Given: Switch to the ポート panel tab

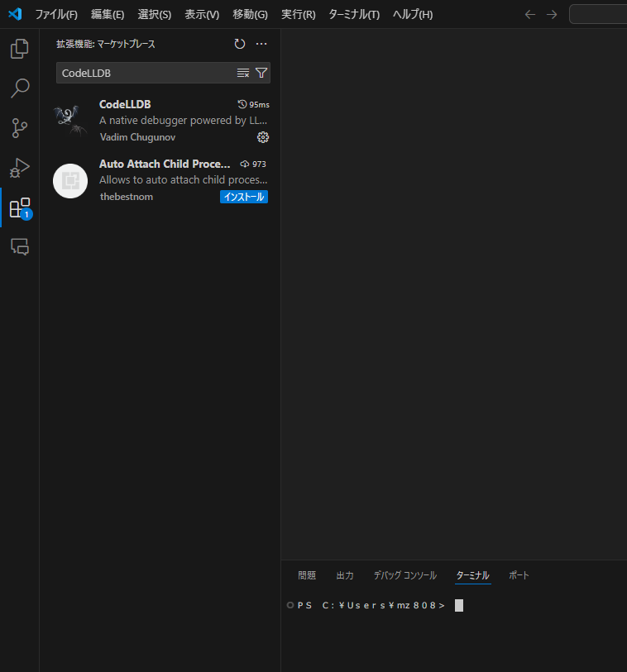Looking at the screenshot, I should point(519,575).
